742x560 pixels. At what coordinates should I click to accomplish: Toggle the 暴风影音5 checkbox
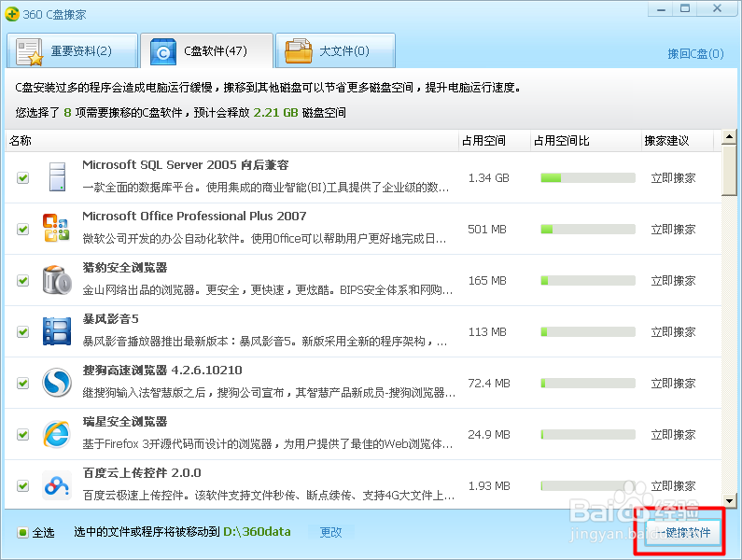(22, 332)
